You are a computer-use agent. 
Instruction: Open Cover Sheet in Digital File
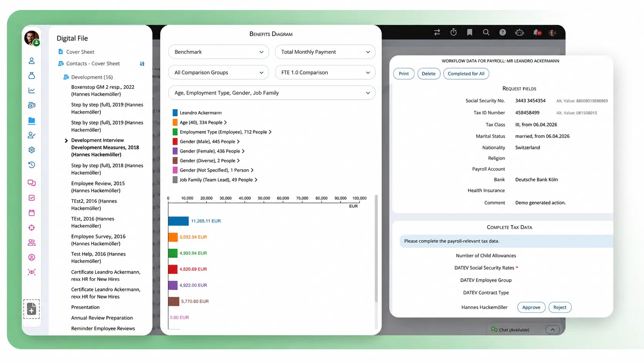pyautogui.click(x=80, y=52)
